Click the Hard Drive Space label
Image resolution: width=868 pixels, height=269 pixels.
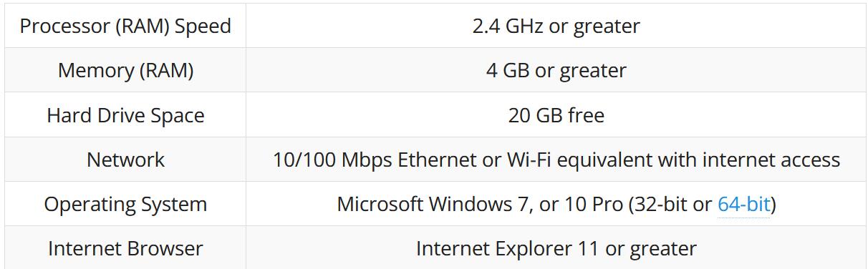point(125,115)
